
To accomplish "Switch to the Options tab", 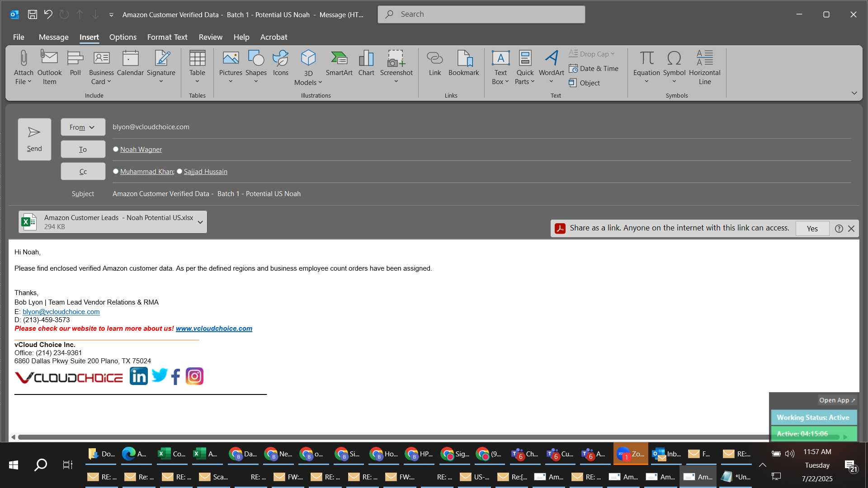I will (x=123, y=37).
